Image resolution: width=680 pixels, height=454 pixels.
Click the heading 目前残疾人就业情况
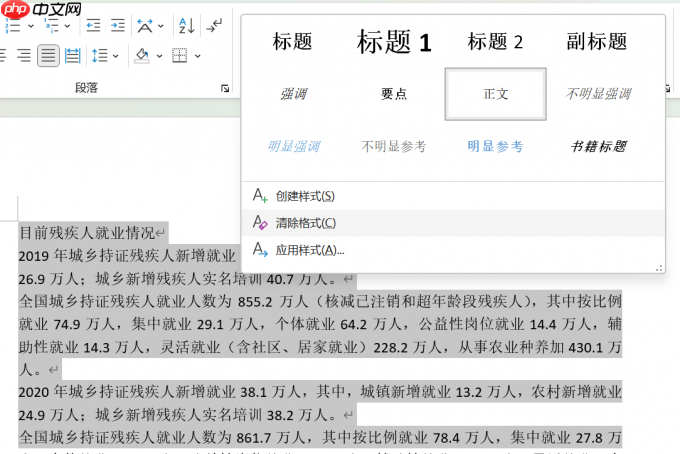[87, 233]
